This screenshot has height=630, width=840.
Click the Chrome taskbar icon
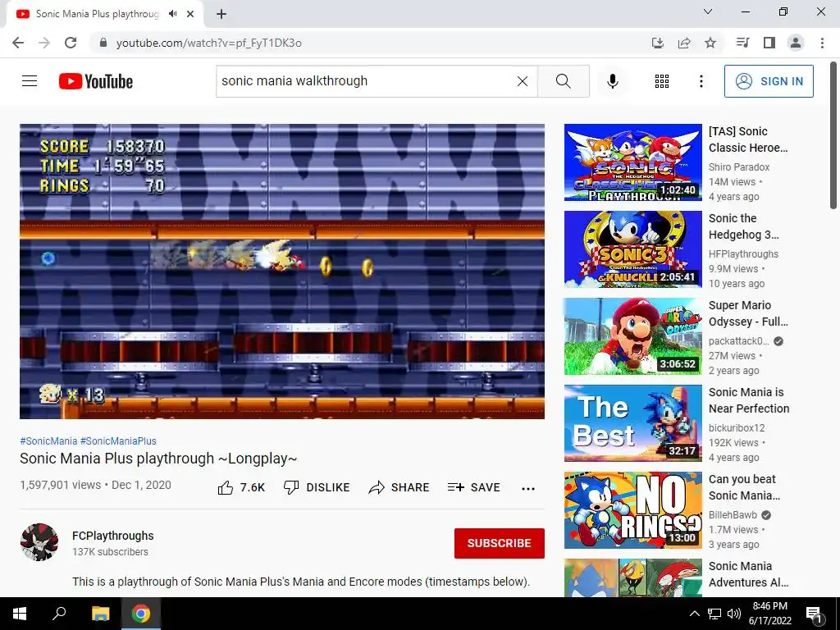[x=141, y=614]
